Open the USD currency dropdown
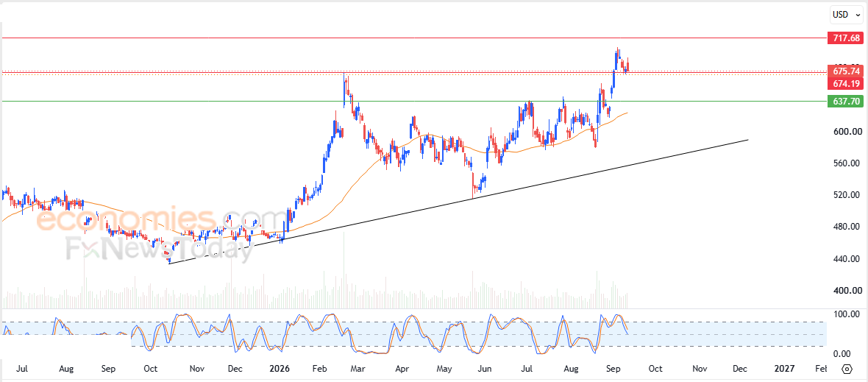This screenshot has height=382, width=868. pos(847,15)
